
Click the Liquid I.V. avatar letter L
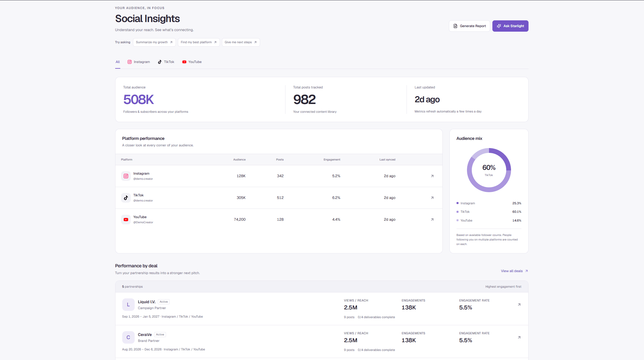tap(128, 305)
